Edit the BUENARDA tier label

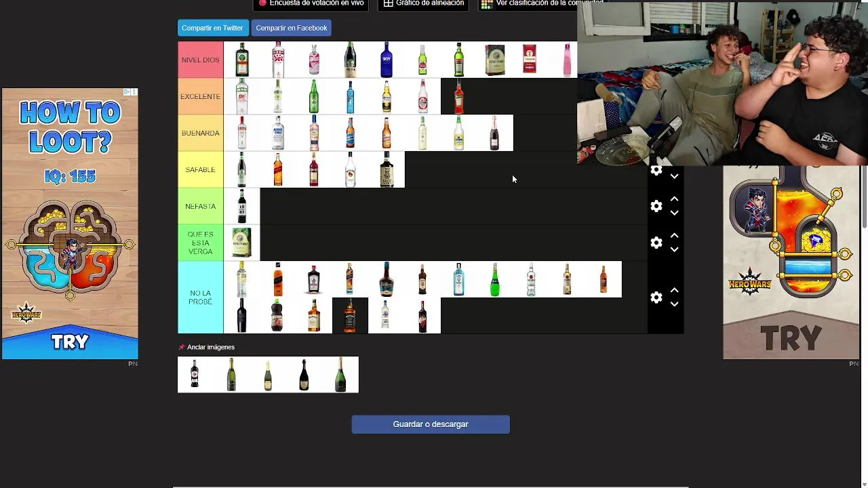pyautogui.click(x=200, y=133)
